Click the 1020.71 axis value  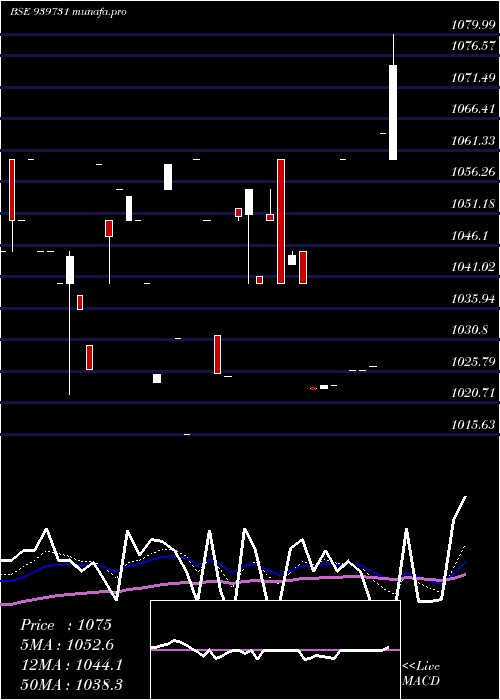(x=473, y=393)
